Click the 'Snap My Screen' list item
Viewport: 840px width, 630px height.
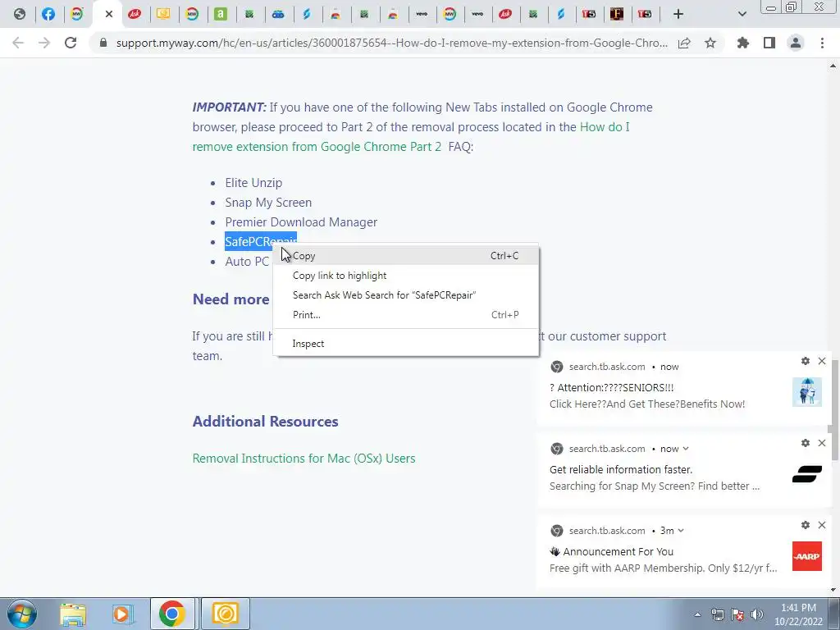click(x=268, y=203)
